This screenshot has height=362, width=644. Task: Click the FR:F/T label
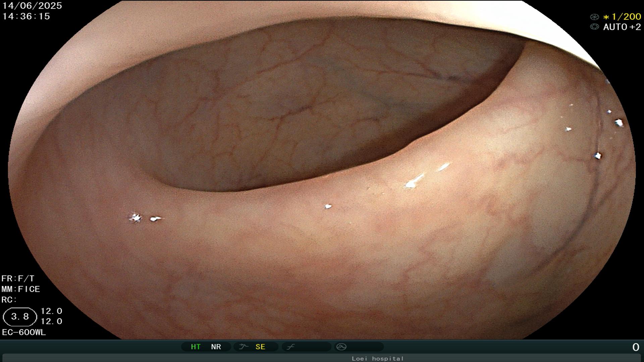[18, 279]
